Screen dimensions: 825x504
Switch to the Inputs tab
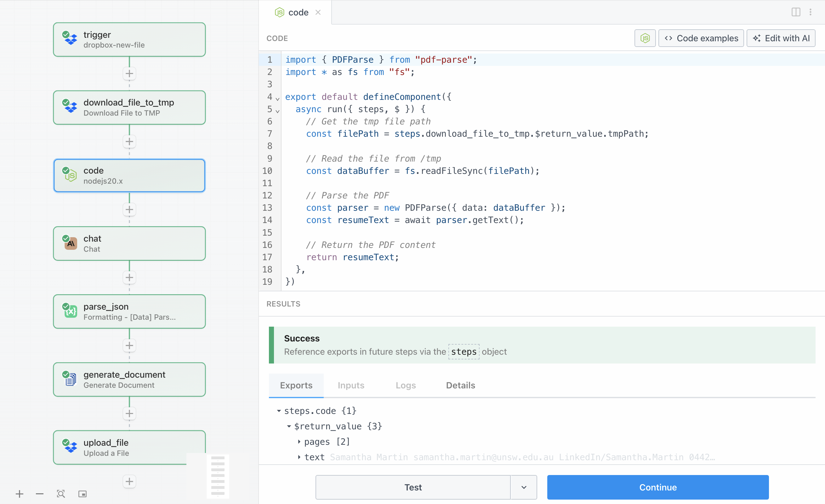pyautogui.click(x=351, y=386)
